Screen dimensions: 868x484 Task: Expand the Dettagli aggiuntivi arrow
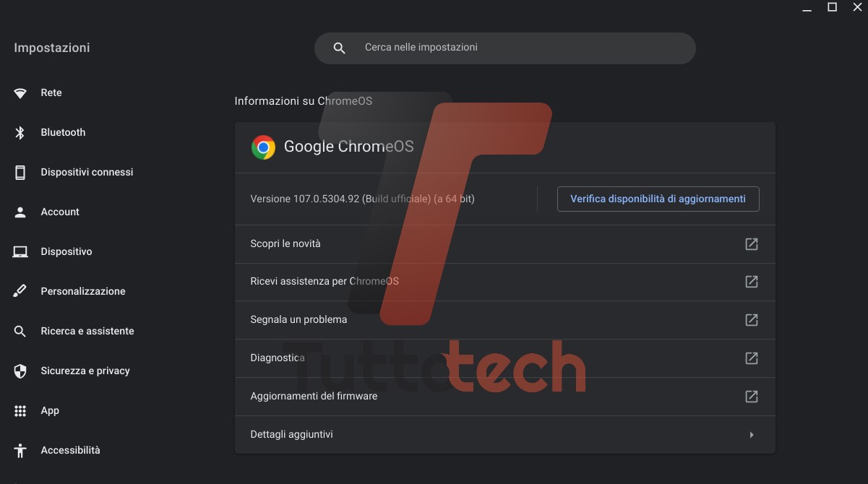(x=752, y=435)
